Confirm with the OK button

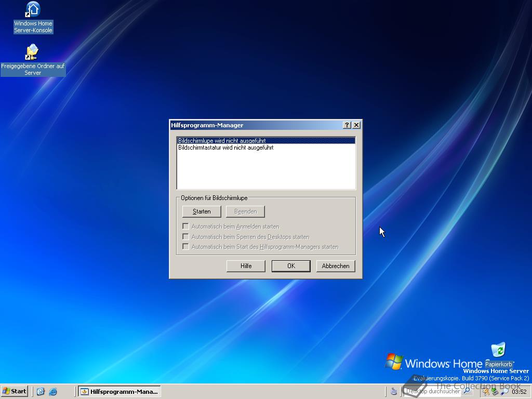click(291, 266)
